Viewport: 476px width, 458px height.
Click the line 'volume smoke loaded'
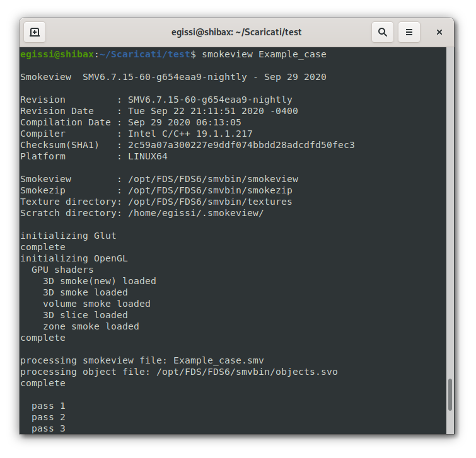coord(97,304)
